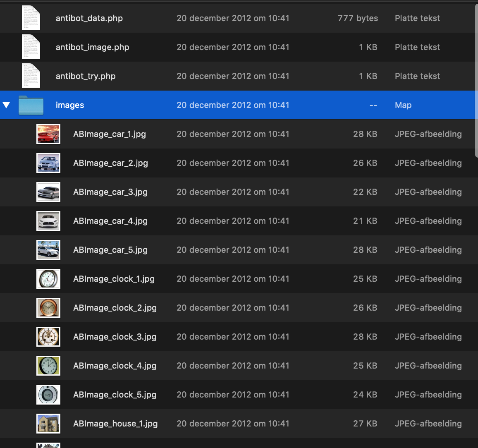Click the images folder name label

point(70,105)
